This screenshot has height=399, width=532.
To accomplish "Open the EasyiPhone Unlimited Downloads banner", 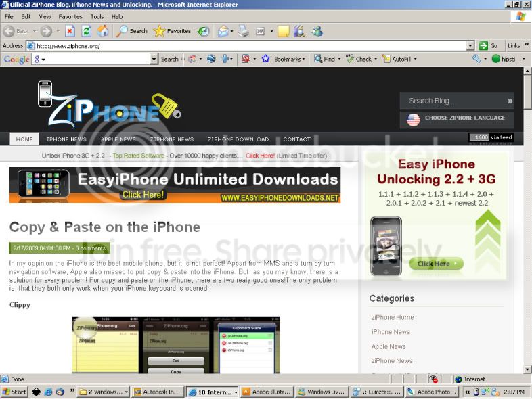I will pyautogui.click(x=175, y=185).
